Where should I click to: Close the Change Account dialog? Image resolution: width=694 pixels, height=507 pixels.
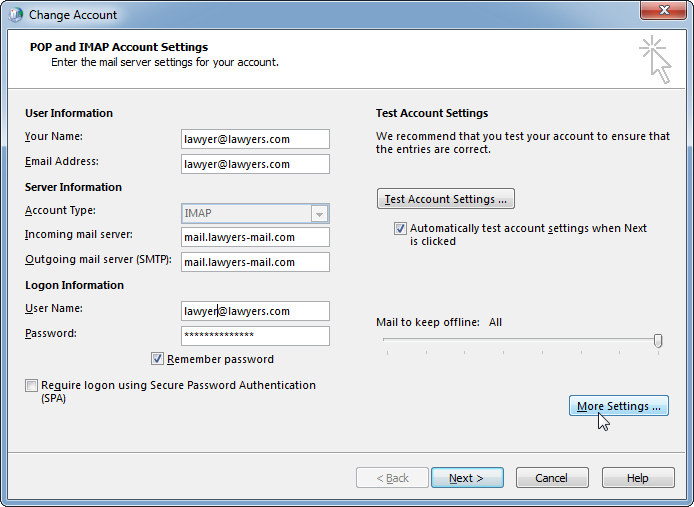tap(663, 14)
